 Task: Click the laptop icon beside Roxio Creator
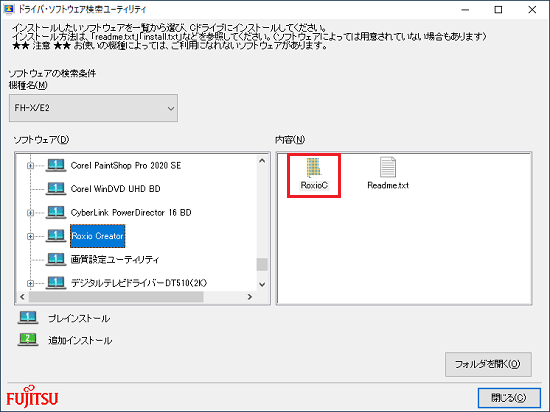56,236
